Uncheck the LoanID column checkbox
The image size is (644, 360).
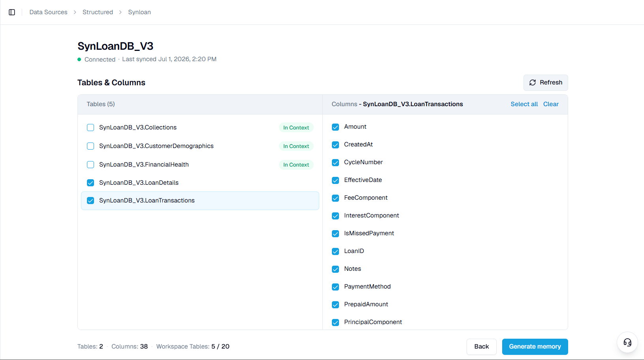335,251
